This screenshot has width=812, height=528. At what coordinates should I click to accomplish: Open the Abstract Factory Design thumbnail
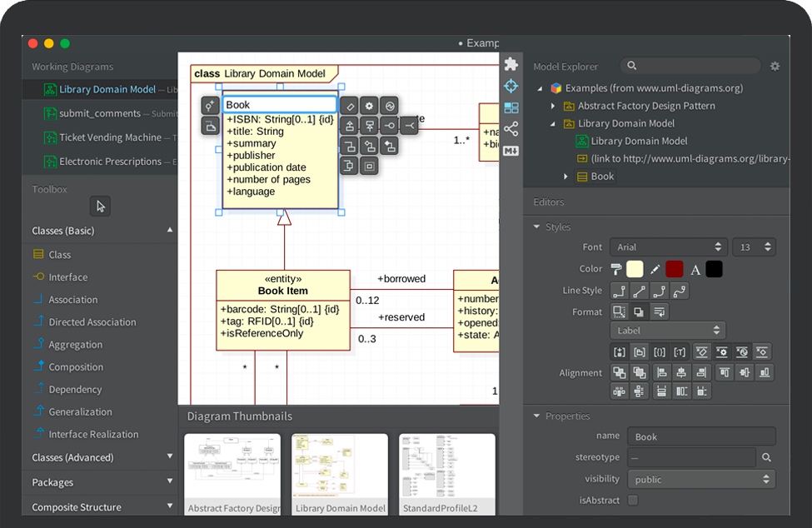[x=232, y=473]
